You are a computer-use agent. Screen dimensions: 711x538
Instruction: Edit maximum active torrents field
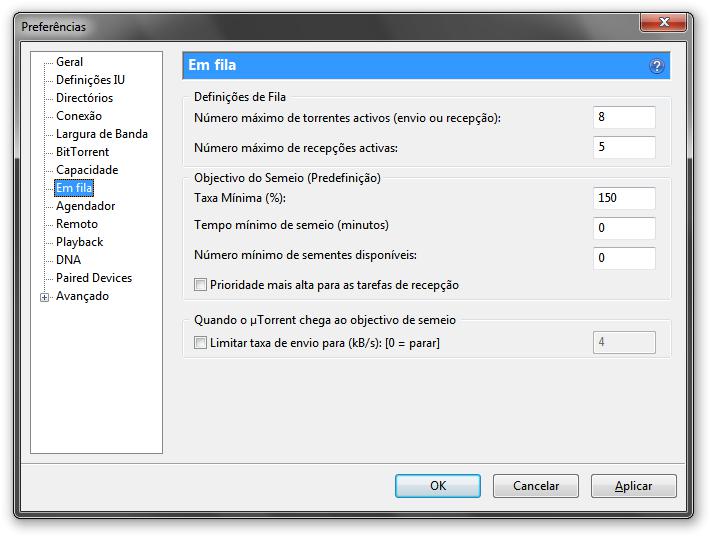(x=624, y=117)
